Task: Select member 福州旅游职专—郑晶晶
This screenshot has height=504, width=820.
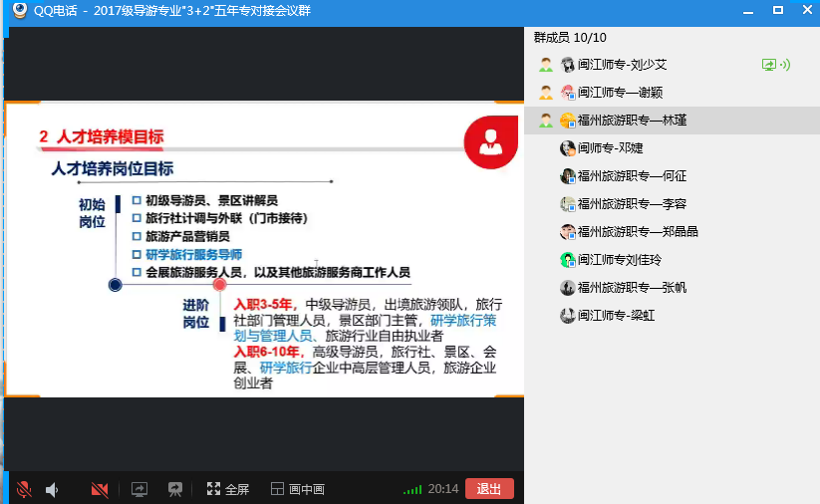Action: coord(672,232)
